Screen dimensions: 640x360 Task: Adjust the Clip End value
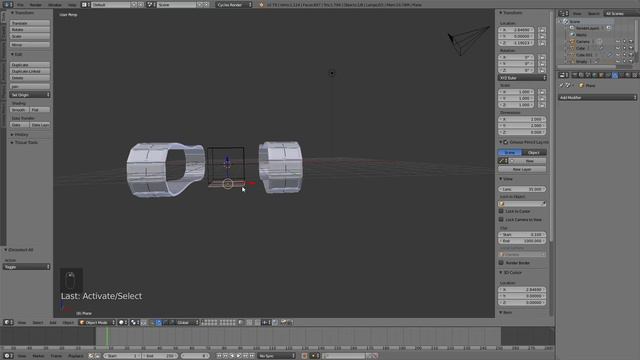click(522, 241)
